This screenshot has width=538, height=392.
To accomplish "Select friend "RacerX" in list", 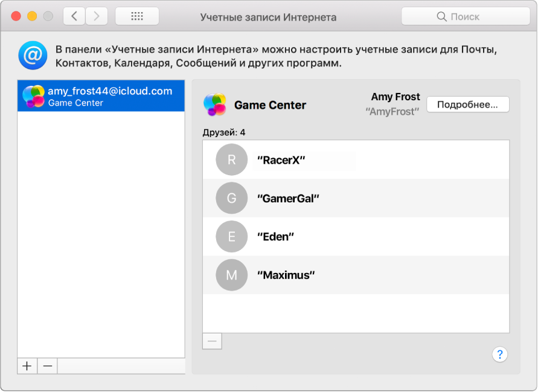I will click(x=356, y=159).
